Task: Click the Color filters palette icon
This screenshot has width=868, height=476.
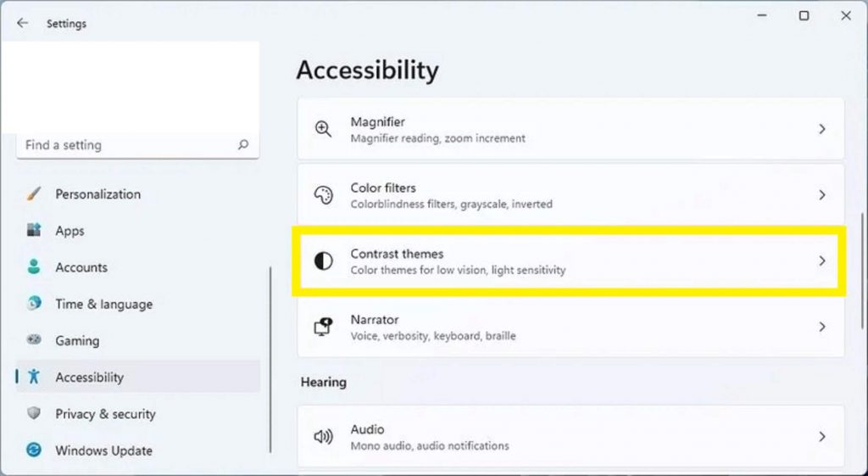Action: click(x=323, y=195)
